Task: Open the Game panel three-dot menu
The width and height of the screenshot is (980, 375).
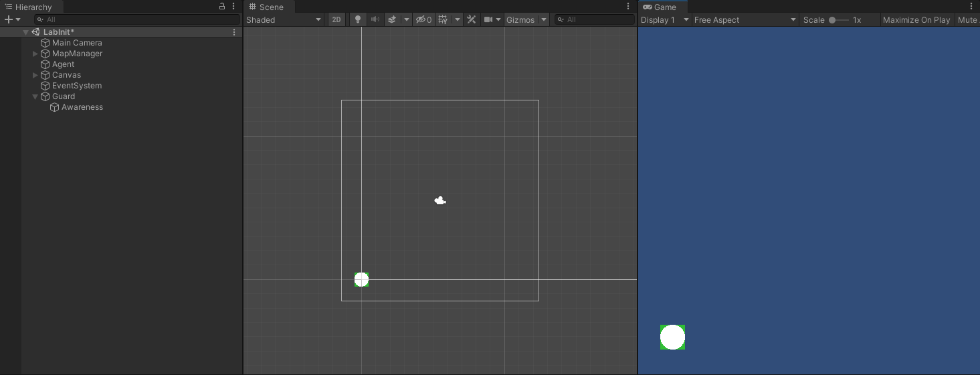Action: click(972, 6)
